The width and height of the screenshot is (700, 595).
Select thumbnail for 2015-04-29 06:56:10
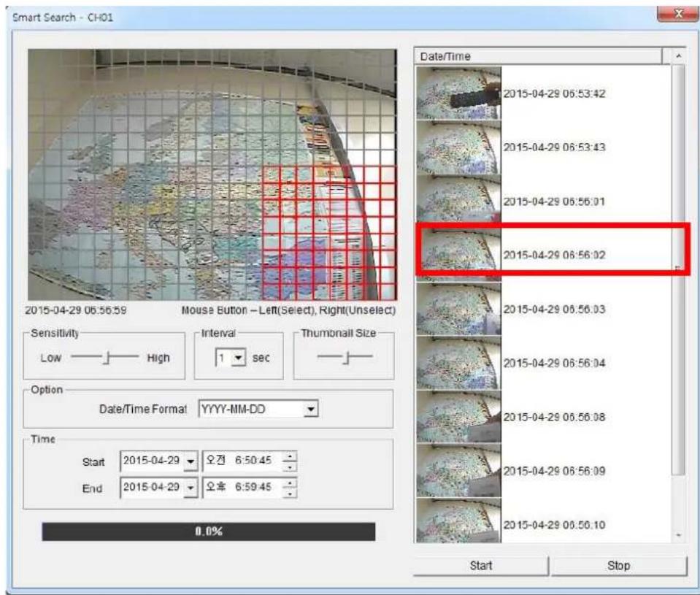point(458,521)
